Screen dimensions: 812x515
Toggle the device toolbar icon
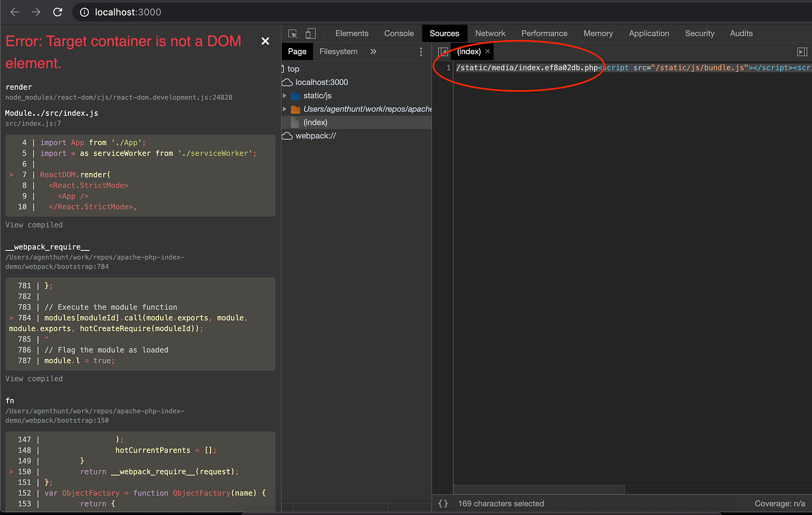[311, 34]
